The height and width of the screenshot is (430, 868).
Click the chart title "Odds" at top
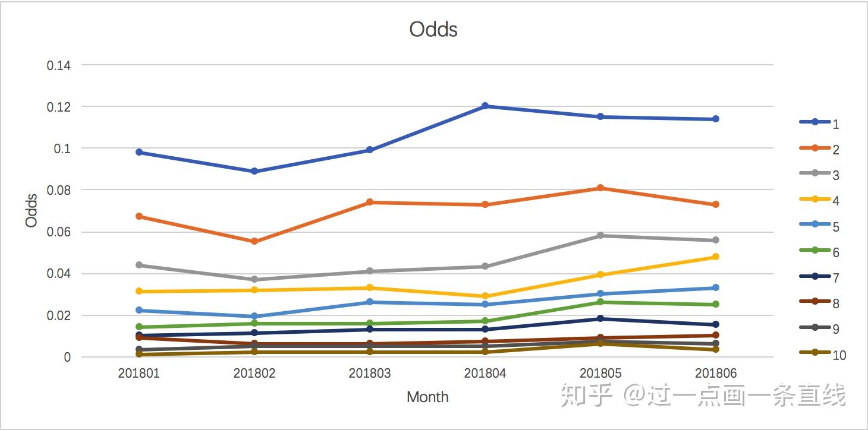433,29
